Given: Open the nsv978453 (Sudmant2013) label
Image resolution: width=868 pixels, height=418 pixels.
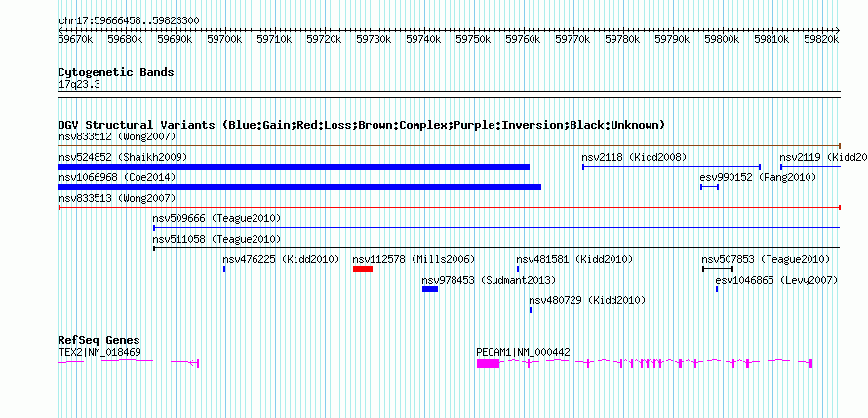Looking at the screenshot, I should point(489,280).
